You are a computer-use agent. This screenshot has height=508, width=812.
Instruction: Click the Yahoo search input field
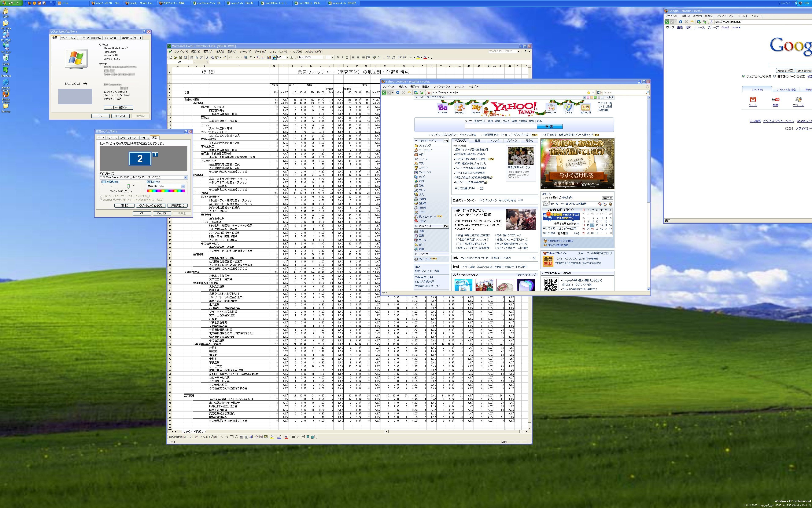click(501, 126)
